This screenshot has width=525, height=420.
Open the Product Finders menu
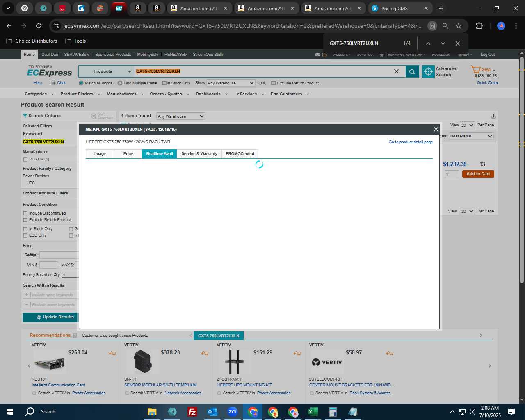80,94
